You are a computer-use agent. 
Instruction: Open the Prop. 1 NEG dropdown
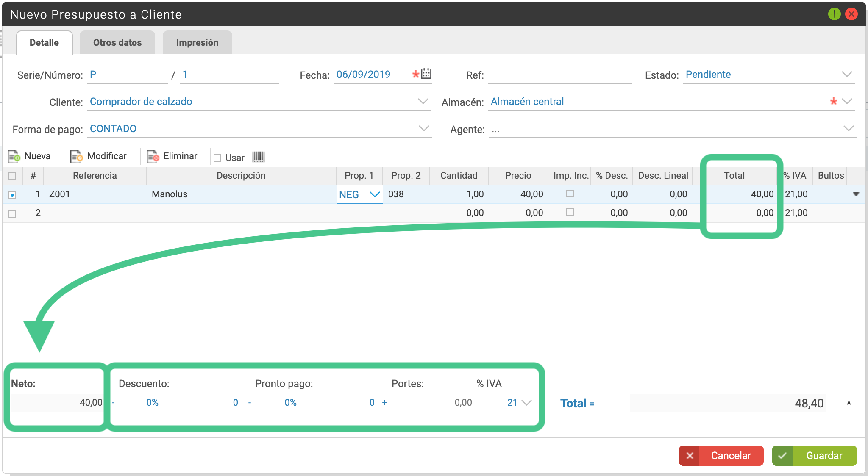(359, 194)
